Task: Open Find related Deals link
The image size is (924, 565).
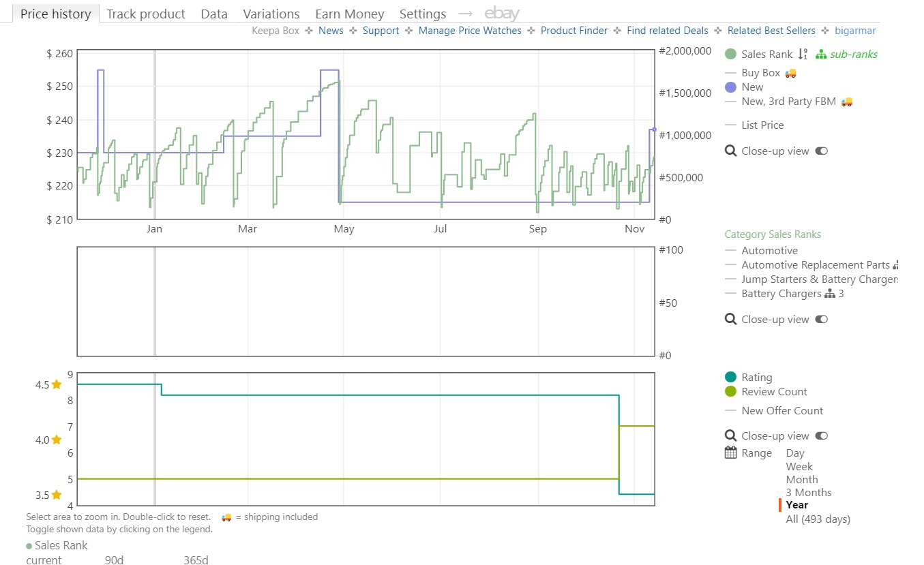Action: (668, 31)
